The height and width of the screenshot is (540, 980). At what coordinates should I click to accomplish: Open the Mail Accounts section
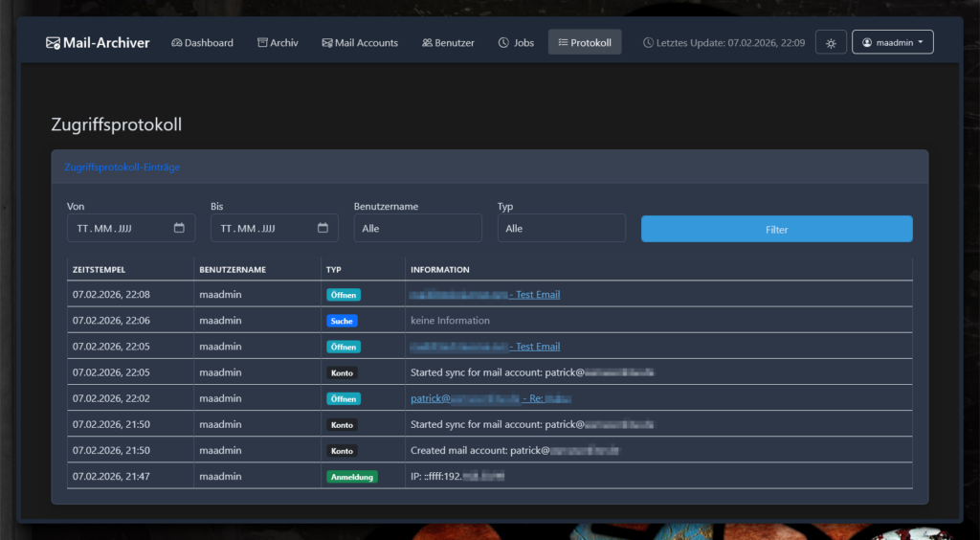[360, 43]
